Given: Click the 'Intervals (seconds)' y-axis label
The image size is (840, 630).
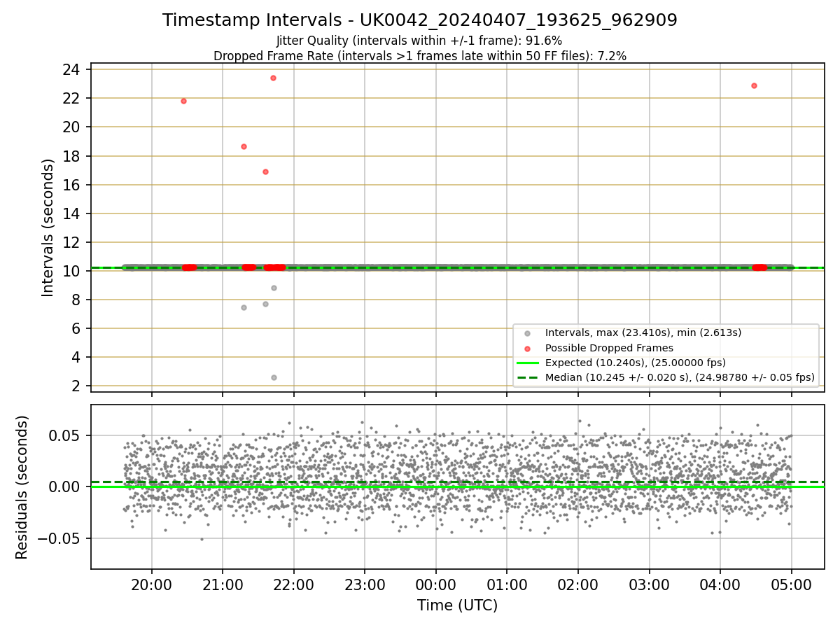Looking at the screenshot, I should (48, 227).
